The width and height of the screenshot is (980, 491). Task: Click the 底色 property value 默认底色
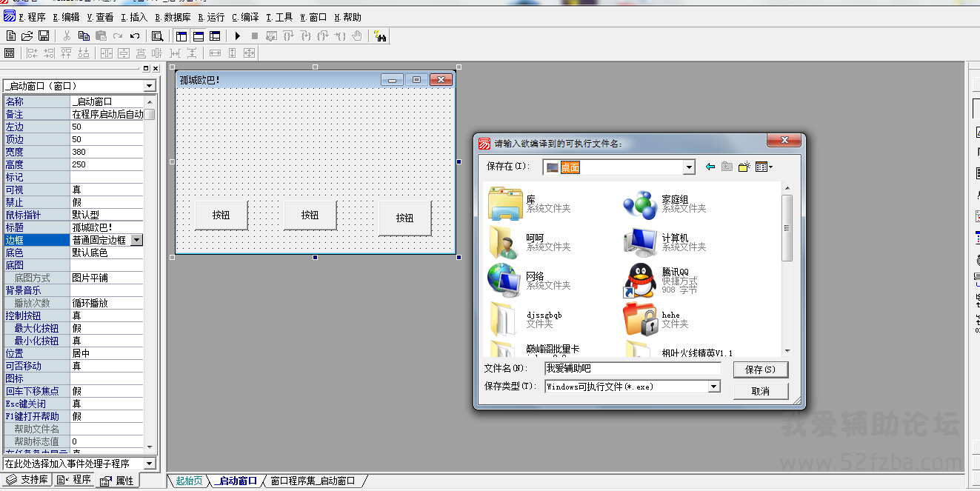click(107, 253)
